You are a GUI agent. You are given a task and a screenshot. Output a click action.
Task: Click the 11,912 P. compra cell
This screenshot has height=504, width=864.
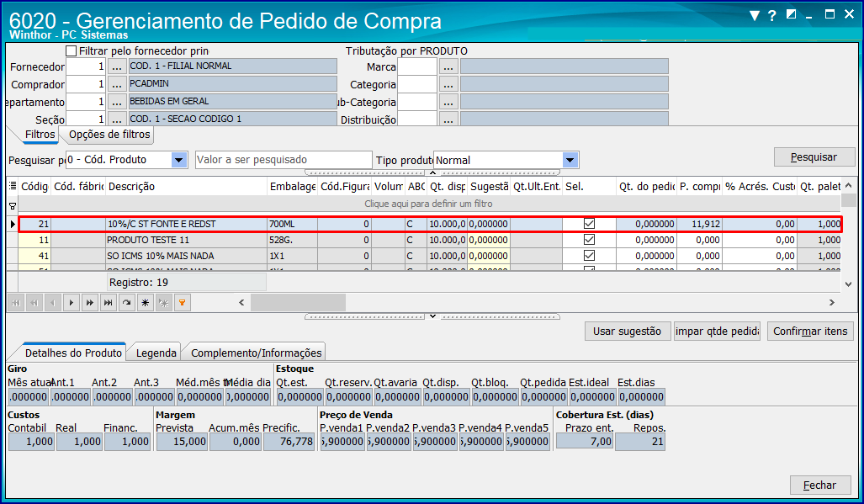click(x=699, y=224)
